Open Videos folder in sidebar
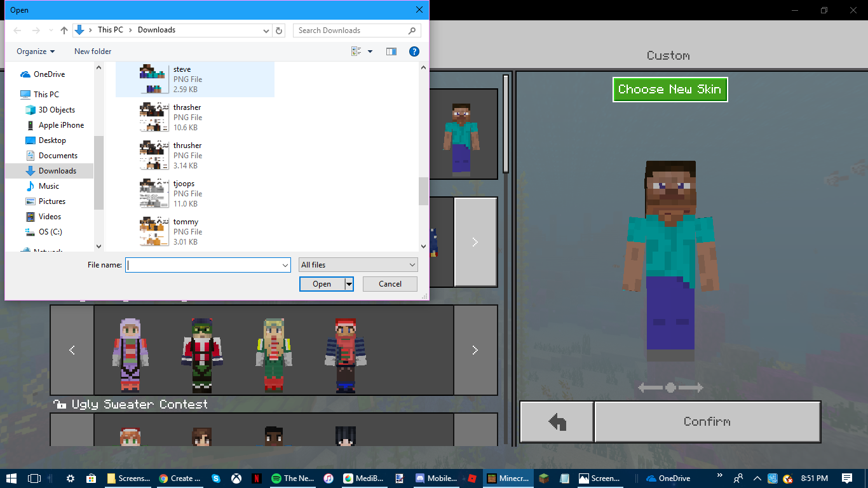The image size is (868, 488). pos(50,217)
